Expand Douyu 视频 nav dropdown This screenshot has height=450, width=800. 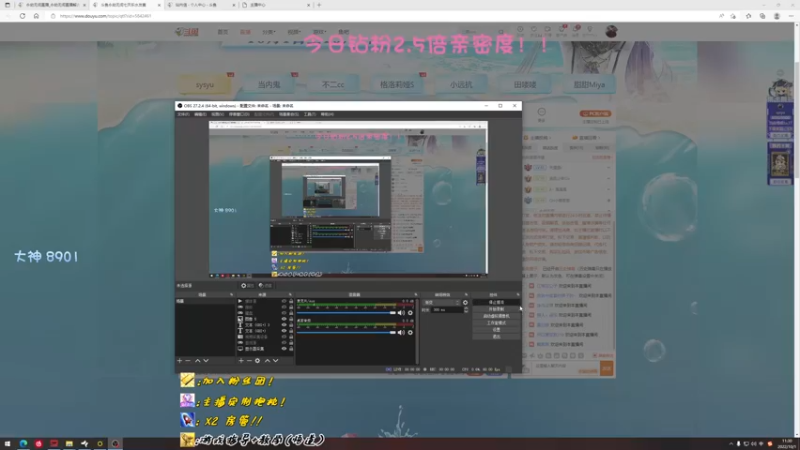[x=294, y=32]
